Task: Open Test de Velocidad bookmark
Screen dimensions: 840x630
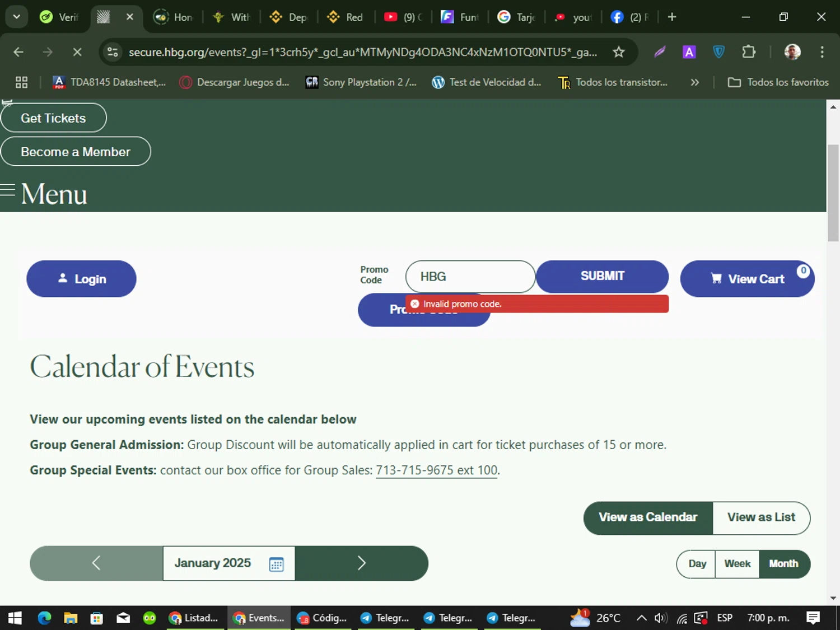Action: [x=487, y=82]
